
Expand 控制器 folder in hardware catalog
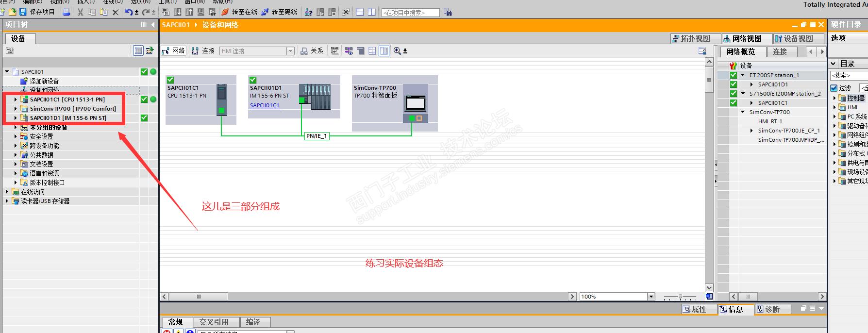pyautogui.click(x=835, y=98)
